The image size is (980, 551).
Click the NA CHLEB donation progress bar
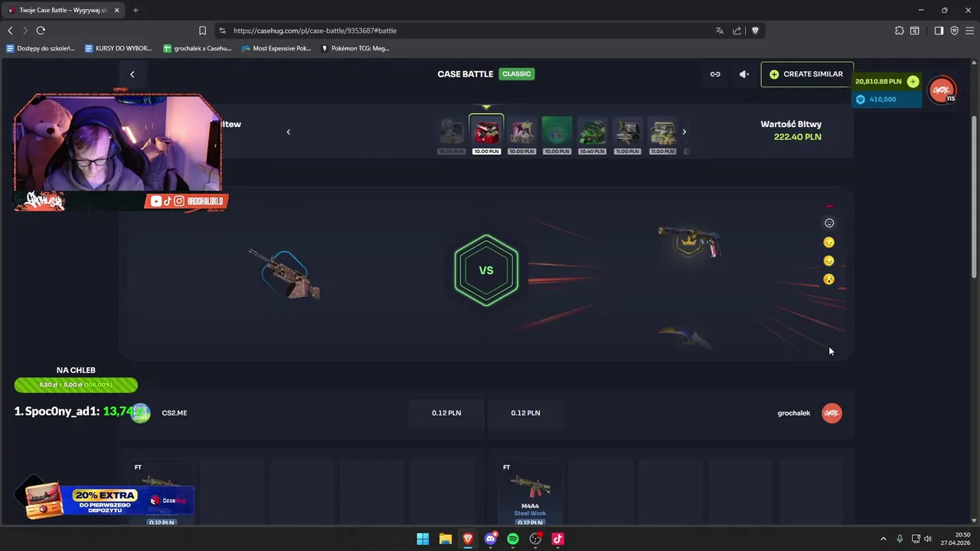coord(76,385)
